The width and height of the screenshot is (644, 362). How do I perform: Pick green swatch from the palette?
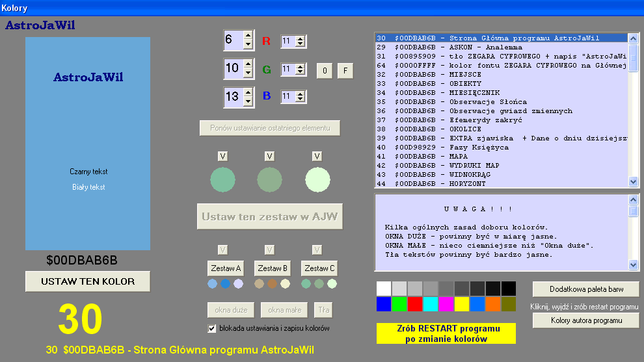click(x=399, y=304)
